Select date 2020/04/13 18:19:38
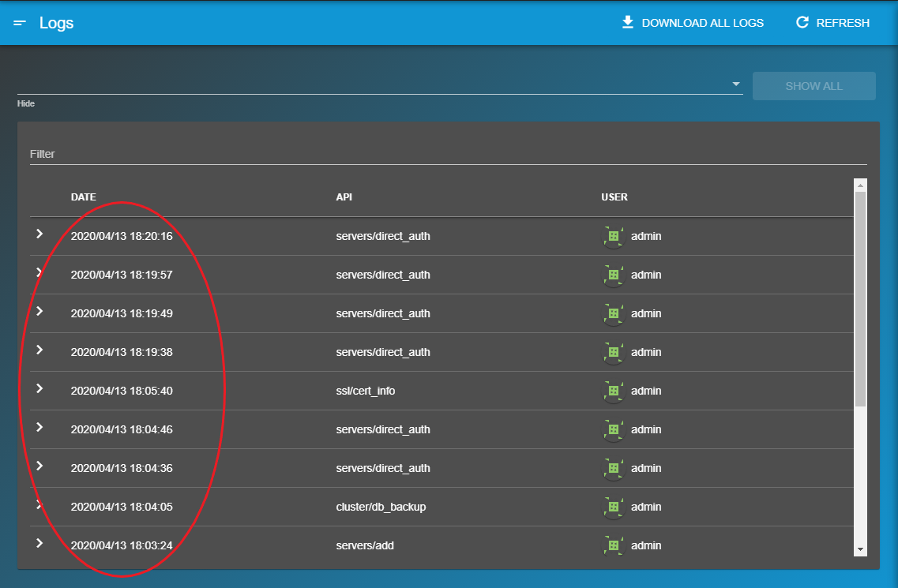Image resolution: width=898 pixels, height=588 pixels. pos(122,352)
